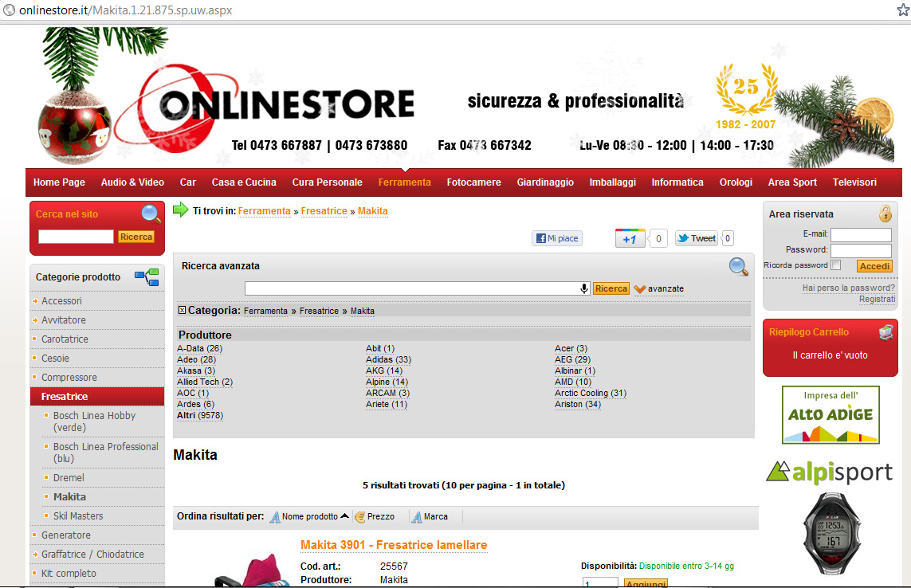Open the Carotatrice category
The height and width of the screenshot is (588, 911).
click(65, 339)
